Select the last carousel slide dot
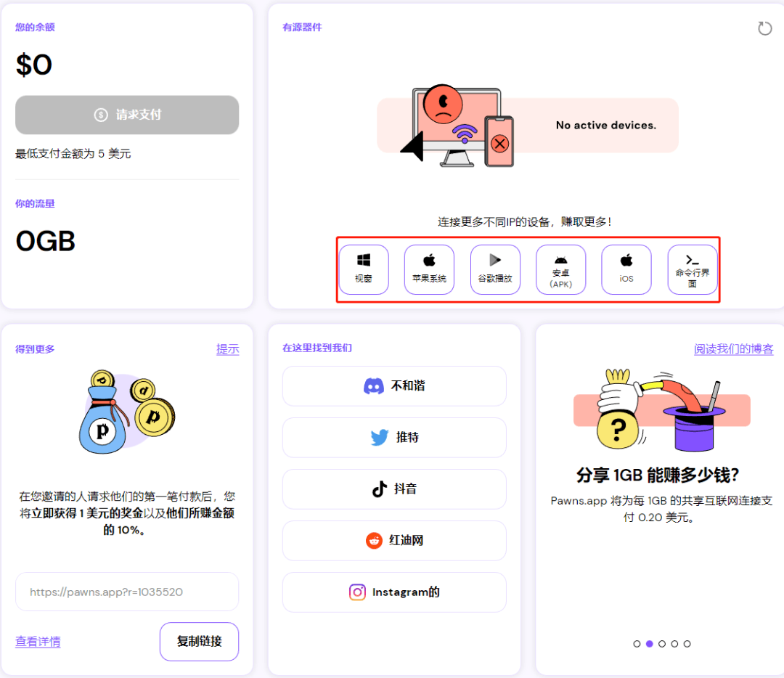The width and height of the screenshot is (784, 678). tap(687, 644)
